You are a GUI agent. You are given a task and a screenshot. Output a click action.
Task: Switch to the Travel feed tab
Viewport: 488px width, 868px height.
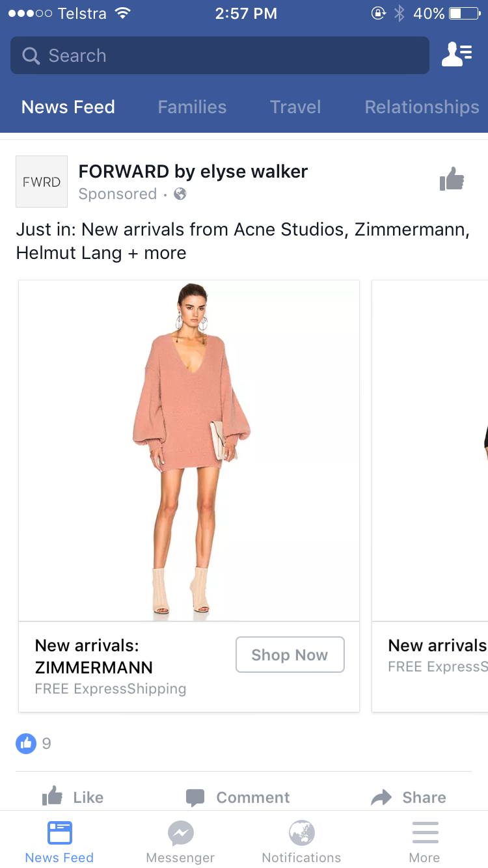295,107
